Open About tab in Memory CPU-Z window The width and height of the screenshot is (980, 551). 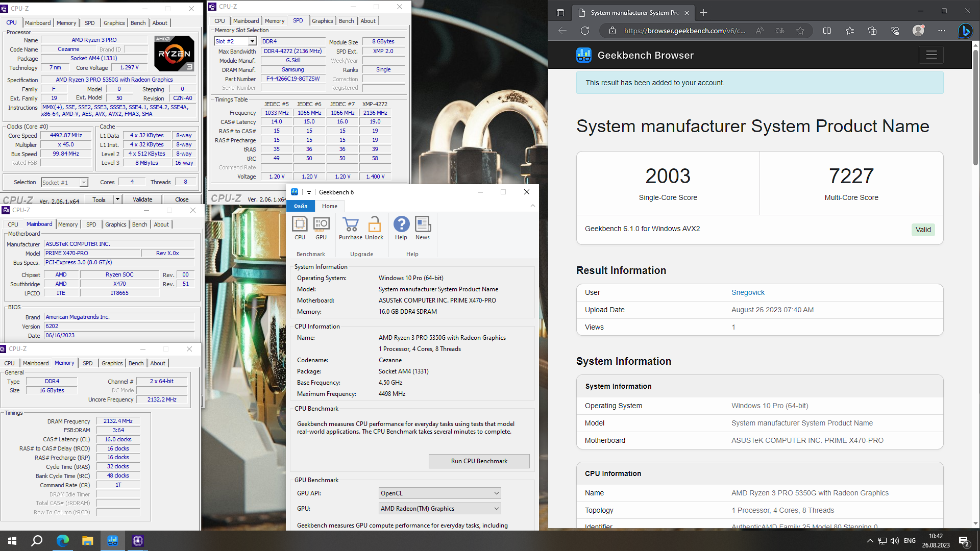[158, 363]
